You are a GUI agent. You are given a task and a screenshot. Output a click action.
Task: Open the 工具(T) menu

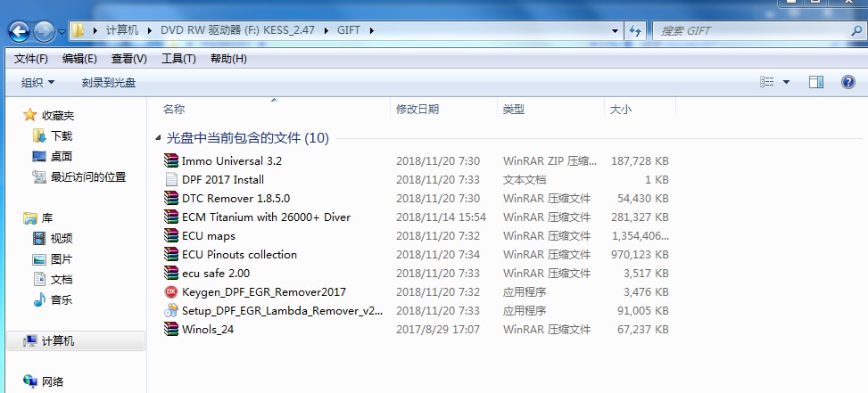[x=178, y=59]
